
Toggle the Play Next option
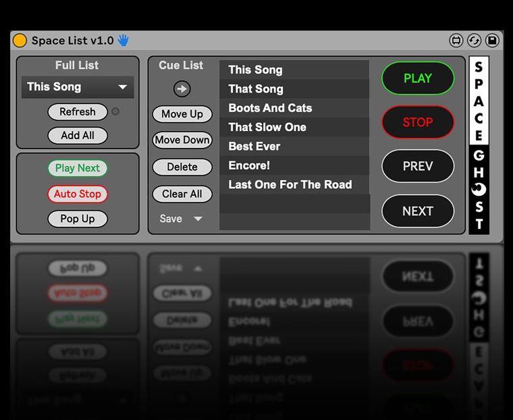pyautogui.click(x=78, y=168)
